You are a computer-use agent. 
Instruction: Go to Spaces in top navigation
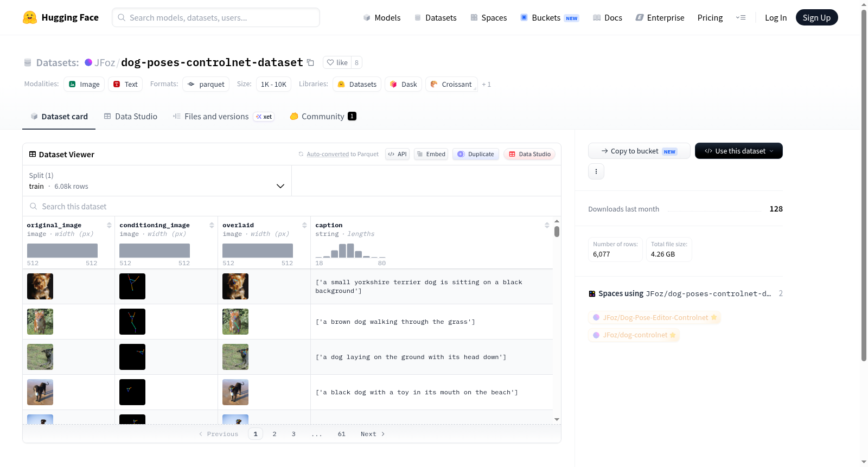(x=488, y=17)
